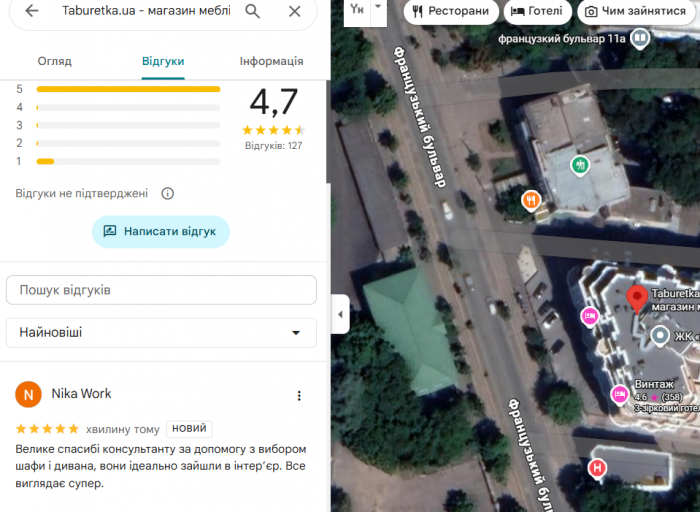This screenshot has width=700, height=512.
Task: Open the Найновіші sort dropdown
Action: (161, 333)
